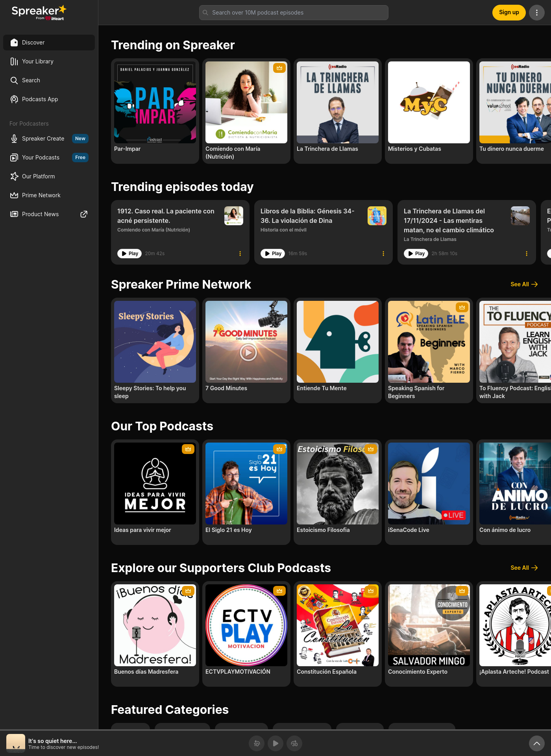The image size is (551, 756).
Task: Click crown badge on El Siglo 21 es Hoy
Action: point(279,449)
